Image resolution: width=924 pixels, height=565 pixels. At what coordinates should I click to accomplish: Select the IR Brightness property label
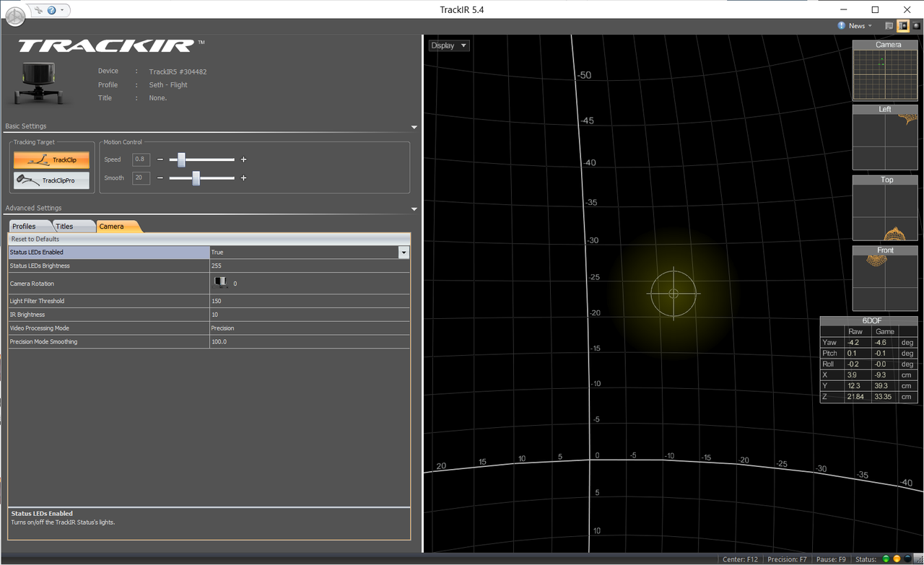pyautogui.click(x=108, y=315)
